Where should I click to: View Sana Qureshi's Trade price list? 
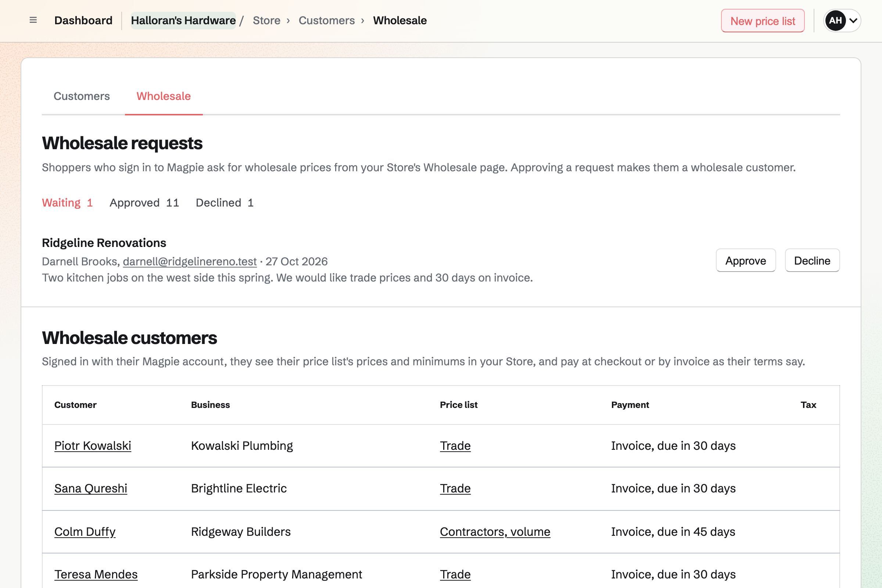click(x=455, y=489)
